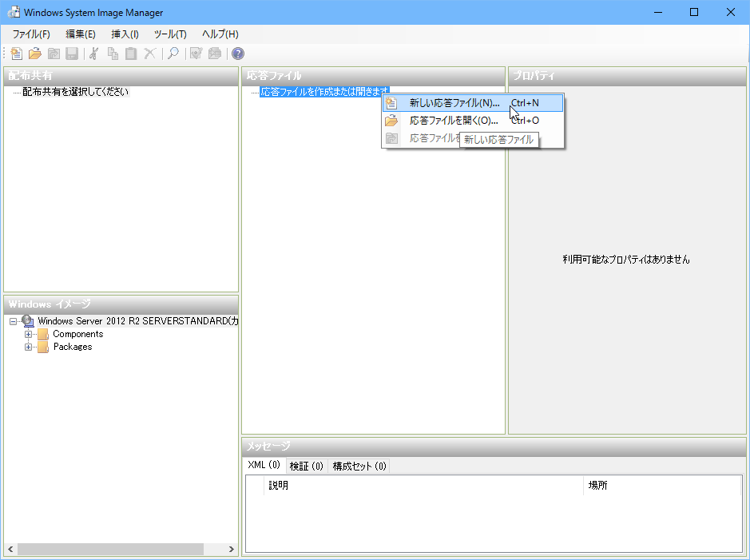The width and height of the screenshot is (750, 560).
Task: Click the Components folder icon
Action: [x=43, y=334]
